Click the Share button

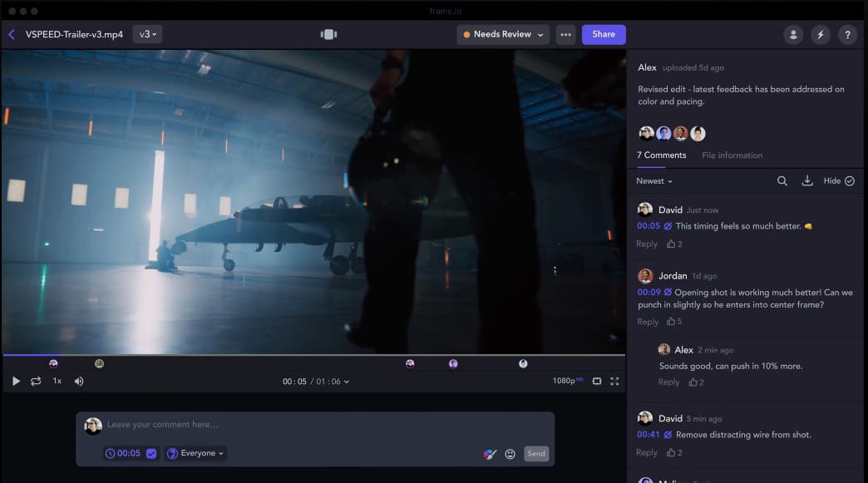604,34
